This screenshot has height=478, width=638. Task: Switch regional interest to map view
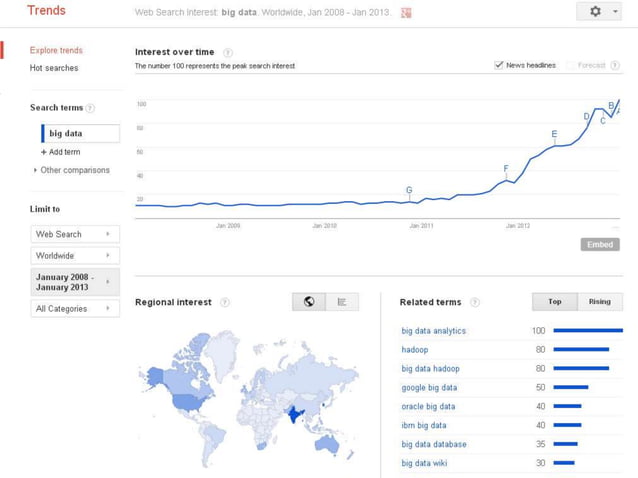309,301
